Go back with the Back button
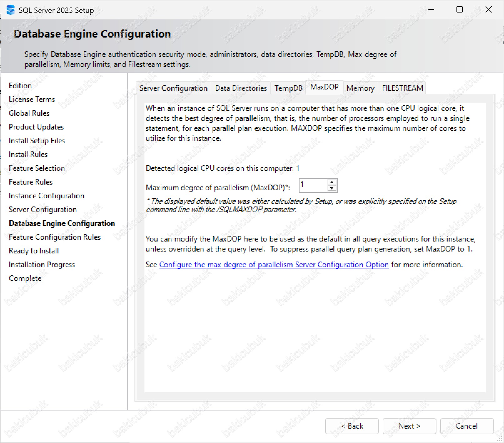Viewport: 504px width, 443px height. pos(352,426)
